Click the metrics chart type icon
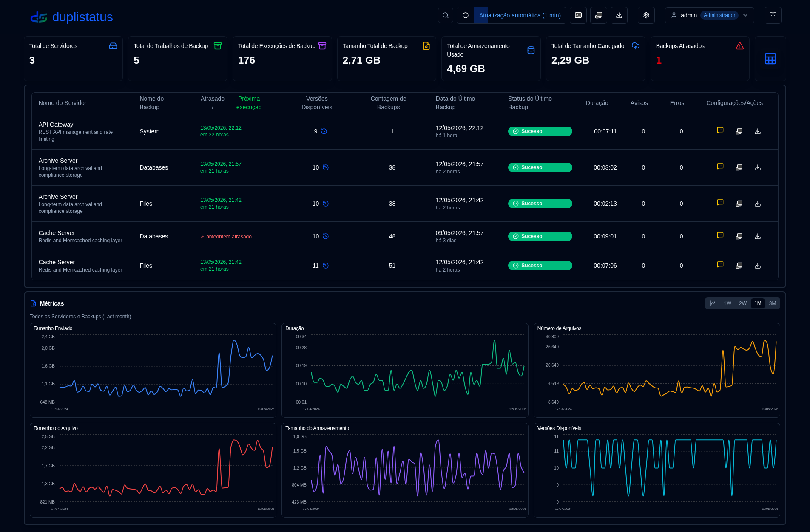Screen dimensions: 810x532 tap(713, 303)
